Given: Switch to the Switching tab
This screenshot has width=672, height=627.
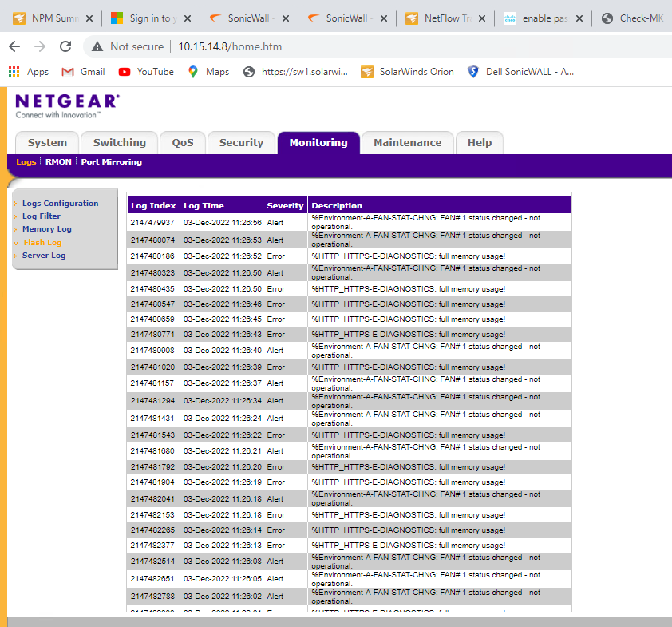Looking at the screenshot, I should click(120, 143).
